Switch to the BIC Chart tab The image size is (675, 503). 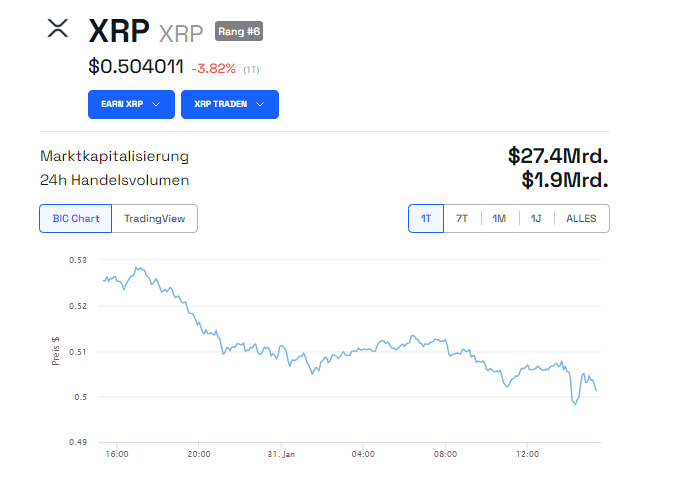click(76, 218)
